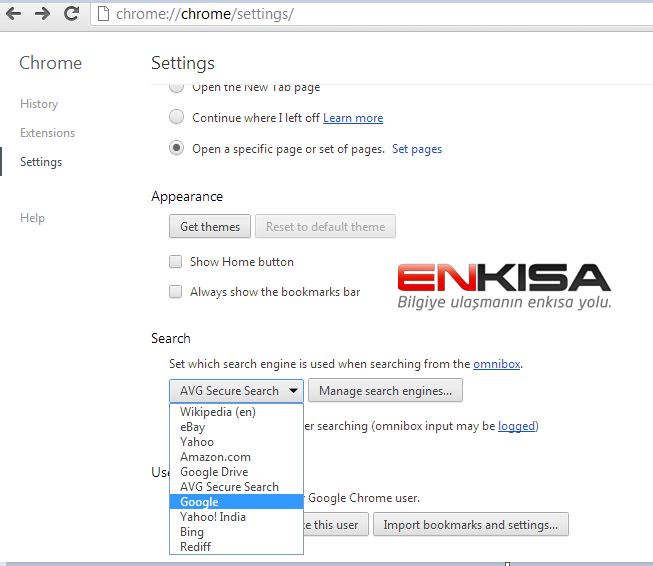
Task: Click Reset to default theme button
Action: tap(325, 227)
